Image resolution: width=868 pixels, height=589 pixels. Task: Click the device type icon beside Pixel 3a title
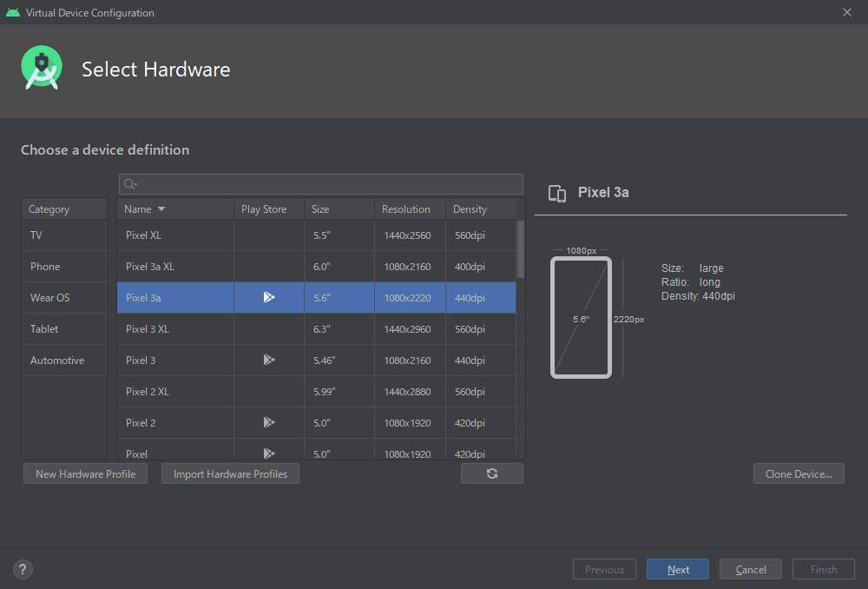click(x=557, y=194)
